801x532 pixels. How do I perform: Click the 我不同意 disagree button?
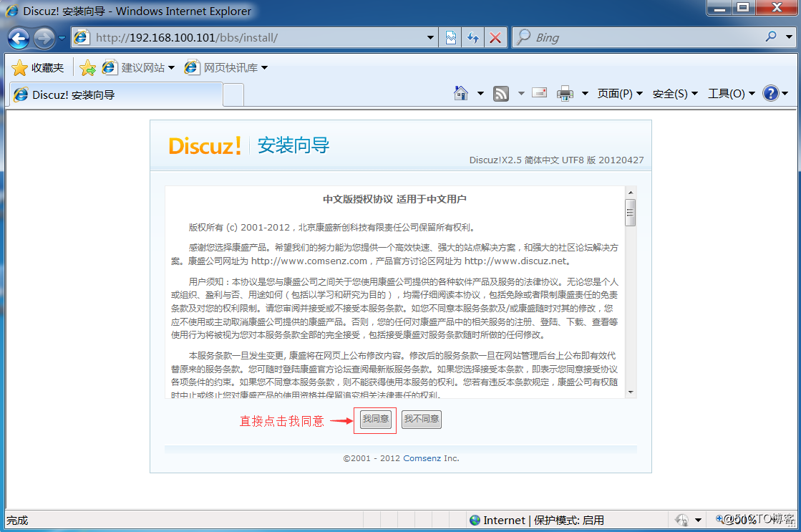(422, 419)
